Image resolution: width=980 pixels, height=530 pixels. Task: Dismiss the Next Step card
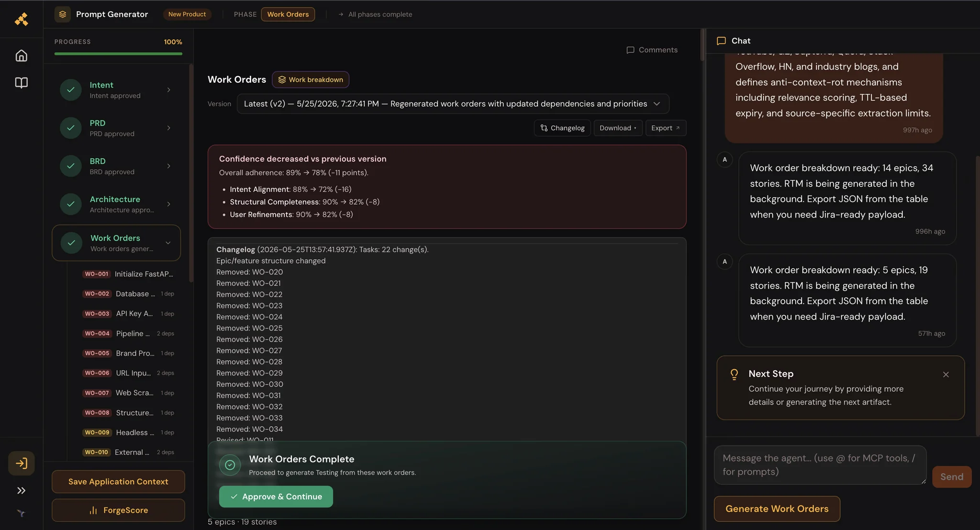946,375
